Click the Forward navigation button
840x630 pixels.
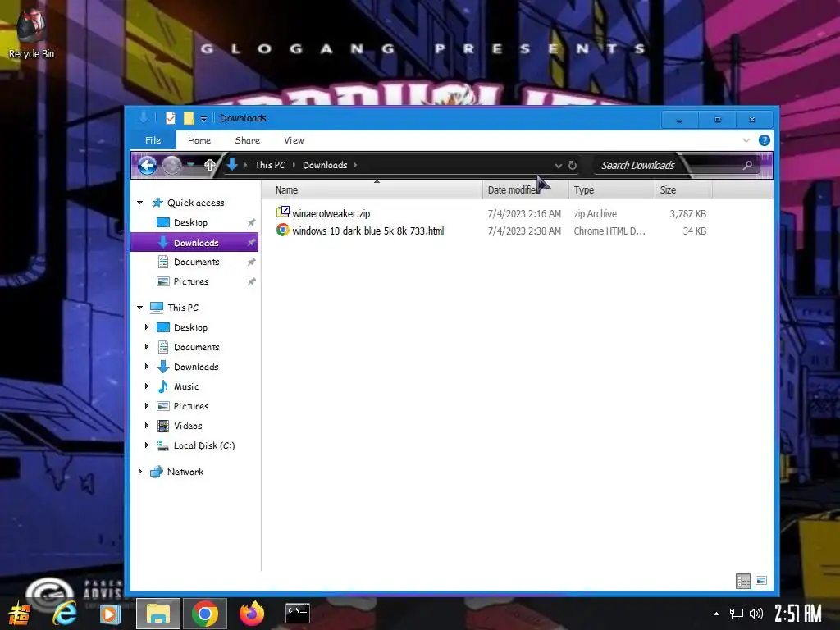(171, 165)
